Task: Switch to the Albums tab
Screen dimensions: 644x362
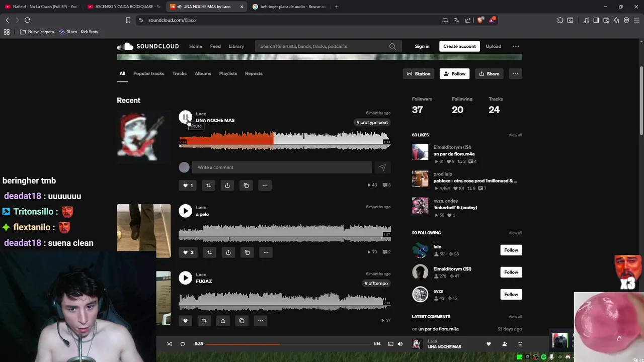Action: point(203,73)
